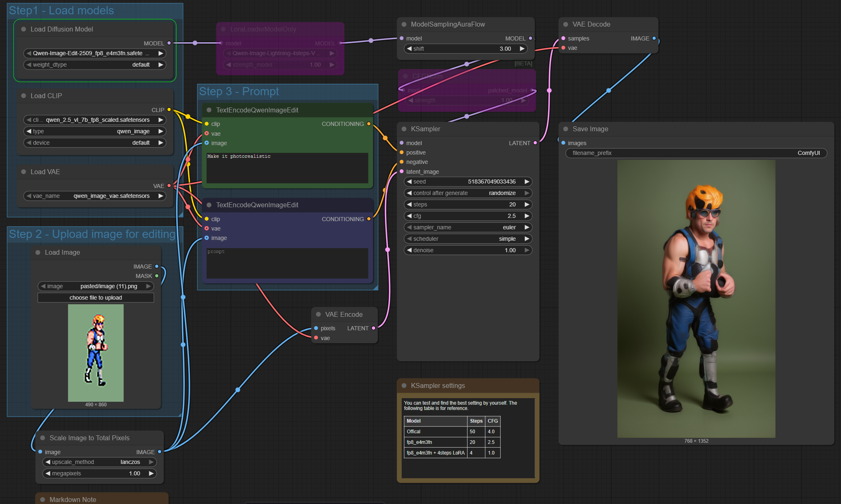Click the '490 × 860' input size label
The image size is (841, 504).
(96, 405)
